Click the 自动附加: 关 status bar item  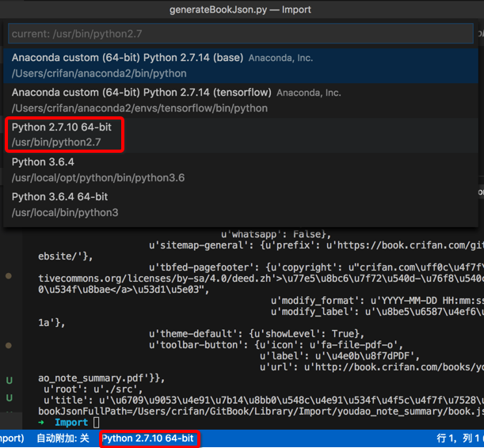63,439
